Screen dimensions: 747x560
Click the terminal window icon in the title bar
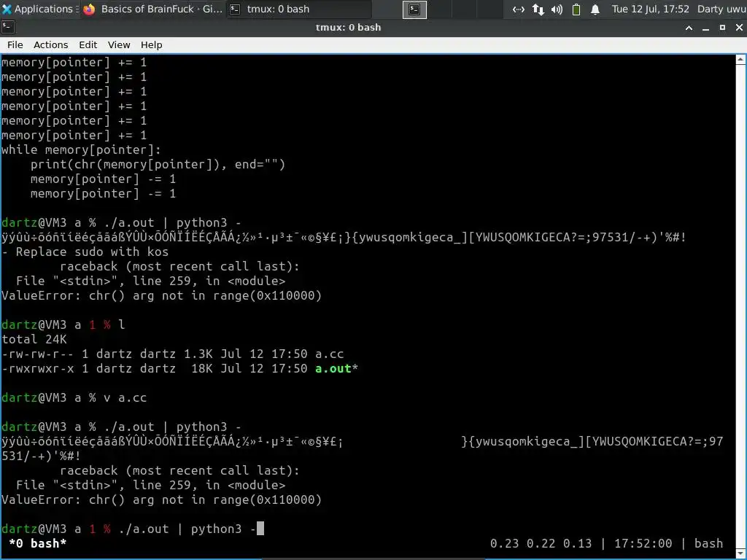coord(8,28)
